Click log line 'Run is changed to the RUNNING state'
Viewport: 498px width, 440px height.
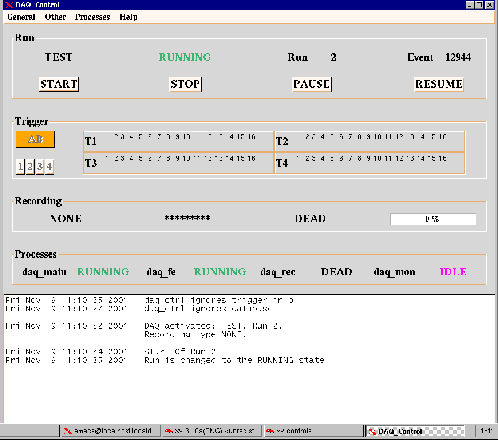(234, 360)
